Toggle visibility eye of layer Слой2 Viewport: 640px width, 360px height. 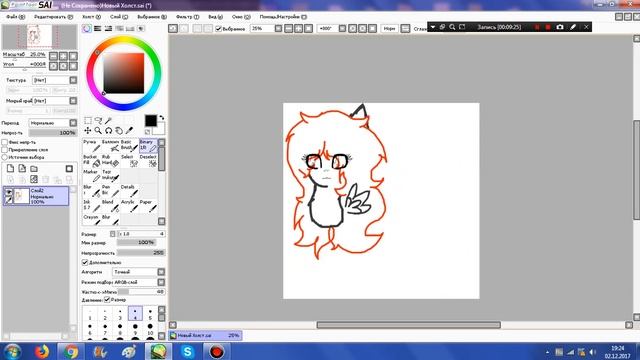8,191
